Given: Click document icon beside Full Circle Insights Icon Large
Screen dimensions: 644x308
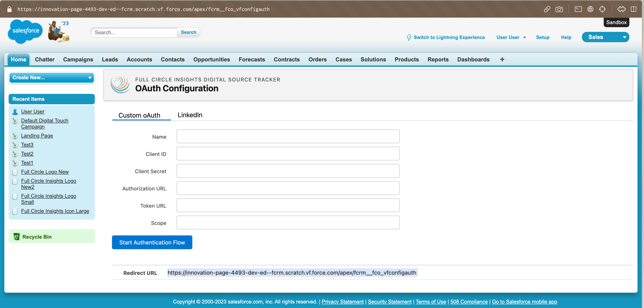Looking at the screenshot, I should pyautogui.click(x=15, y=211).
